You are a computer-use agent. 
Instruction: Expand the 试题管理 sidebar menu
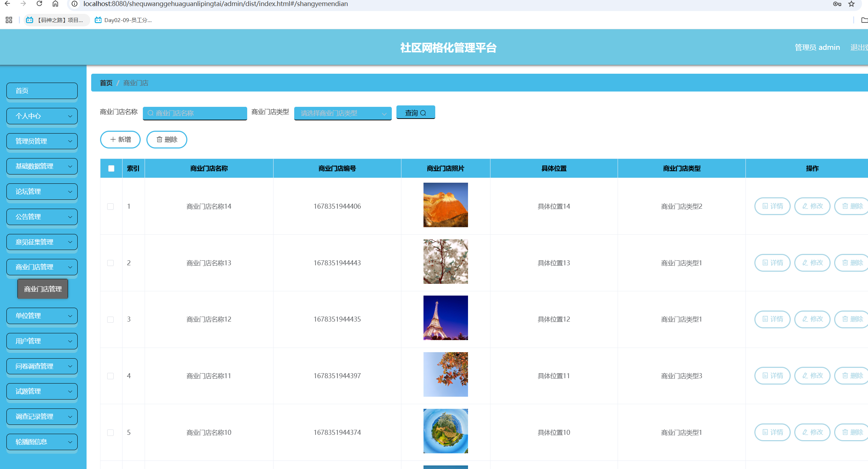pos(42,391)
